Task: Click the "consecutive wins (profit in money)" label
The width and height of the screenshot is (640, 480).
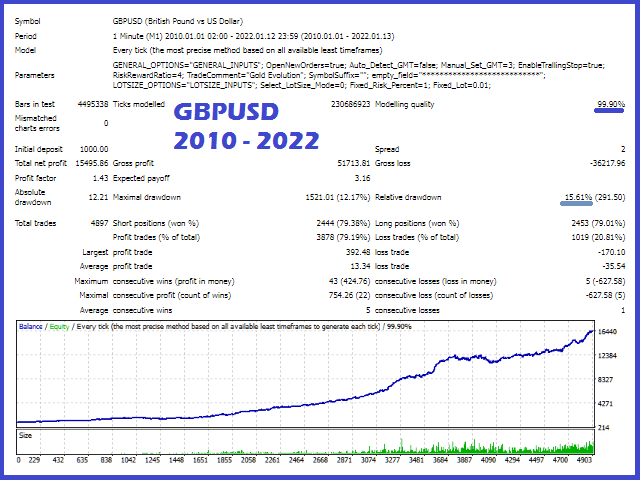Action: (173, 281)
